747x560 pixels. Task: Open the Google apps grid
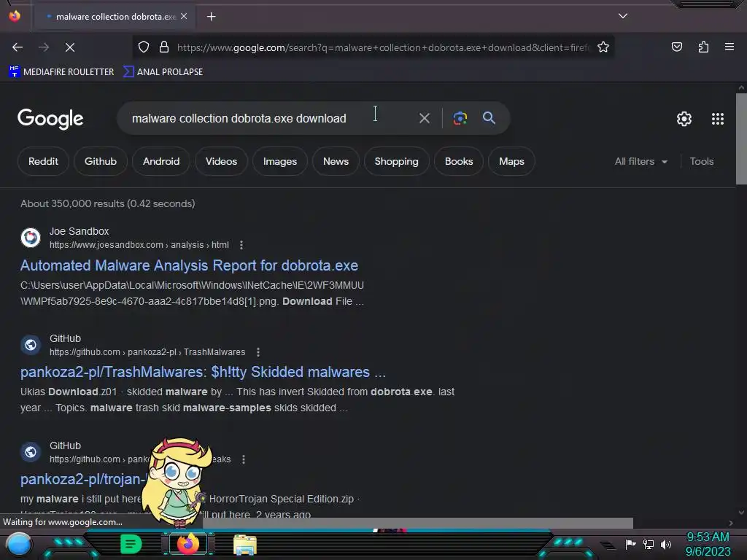click(x=718, y=119)
